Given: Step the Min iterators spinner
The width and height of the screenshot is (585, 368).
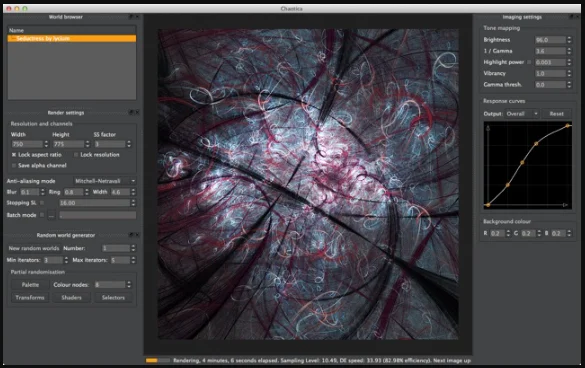Looking at the screenshot, I should pyautogui.click(x=66, y=260).
